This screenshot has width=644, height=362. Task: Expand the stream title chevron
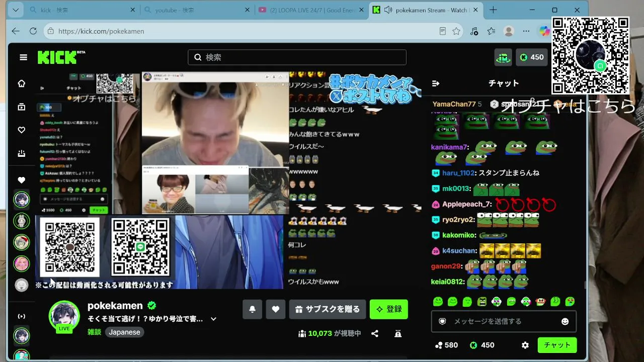pos(213,319)
